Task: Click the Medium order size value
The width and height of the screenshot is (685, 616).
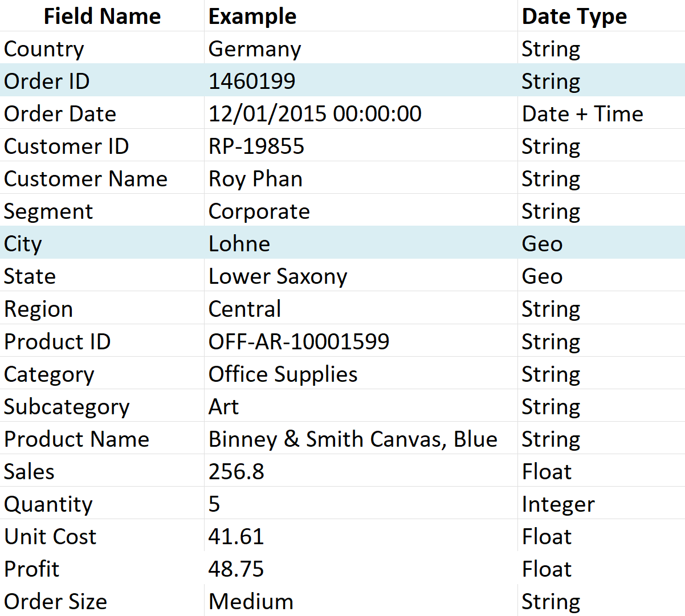Action: pyautogui.click(x=251, y=601)
